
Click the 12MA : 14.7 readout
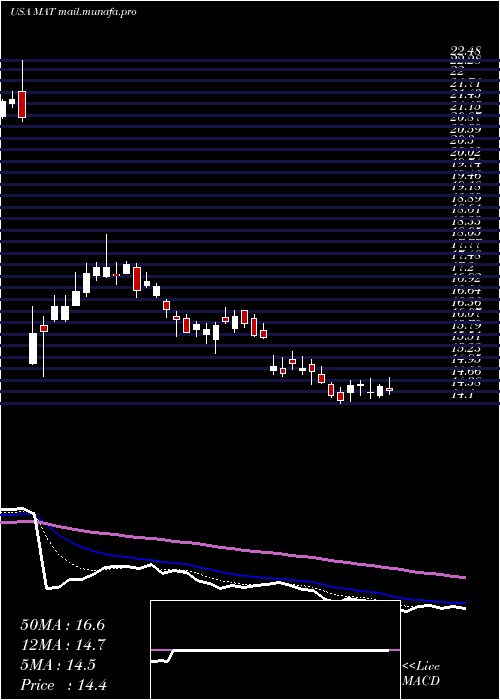pyautogui.click(x=63, y=645)
